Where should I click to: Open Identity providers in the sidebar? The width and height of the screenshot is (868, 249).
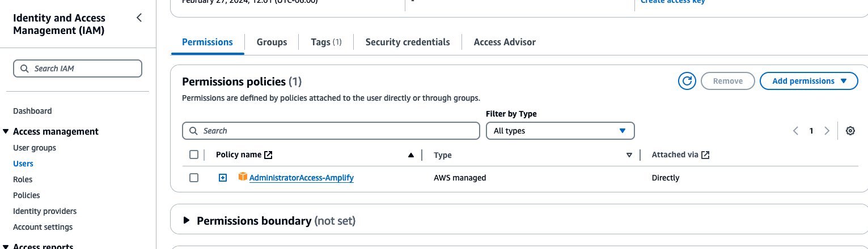[45, 211]
